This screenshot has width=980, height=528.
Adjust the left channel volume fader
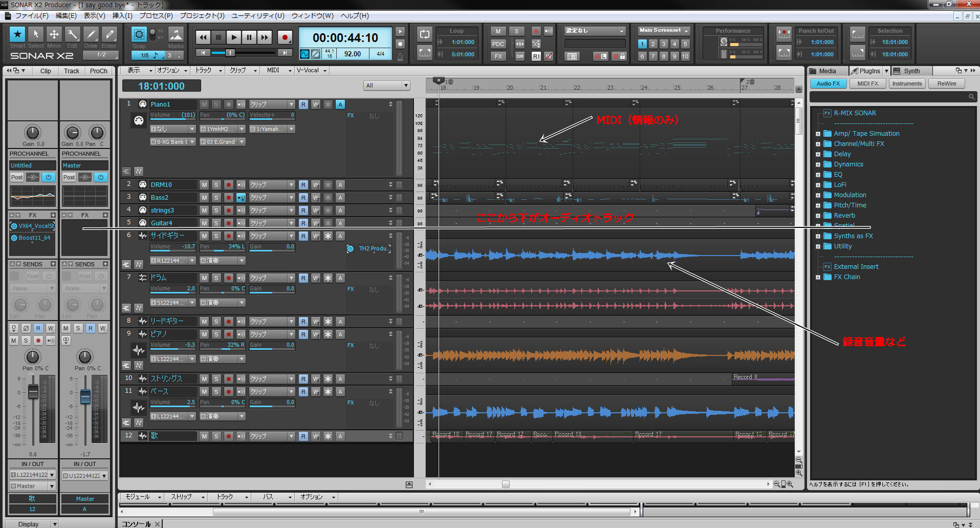pyautogui.click(x=33, y=392)
